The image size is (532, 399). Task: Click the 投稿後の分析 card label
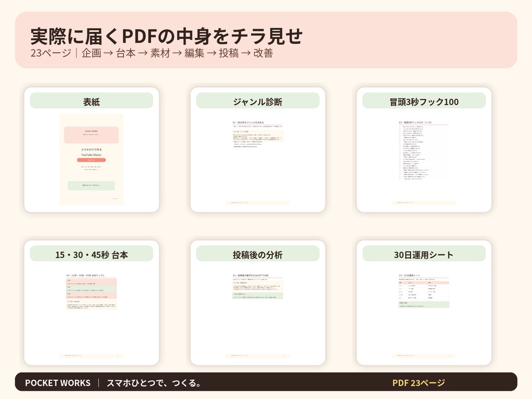pyautogui.click(x=258, y=255)
